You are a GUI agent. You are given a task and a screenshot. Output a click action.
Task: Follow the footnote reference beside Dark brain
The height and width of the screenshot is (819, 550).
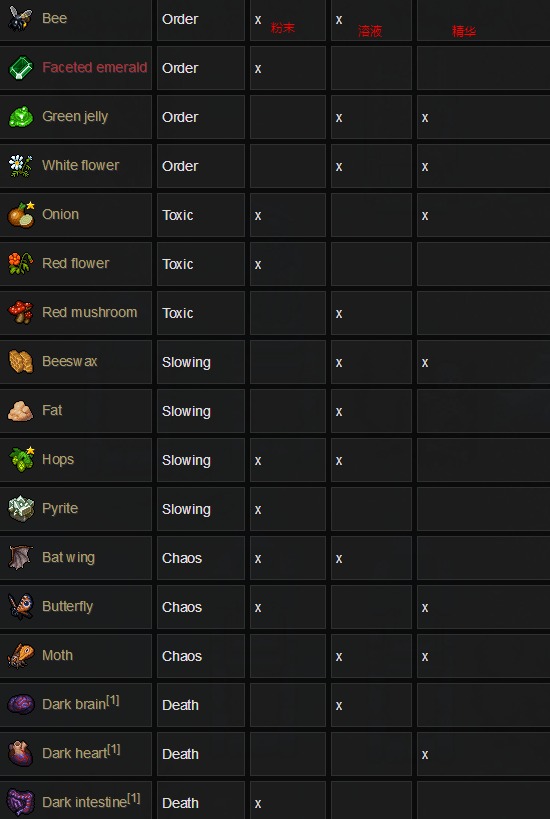[x=113, y=700]
